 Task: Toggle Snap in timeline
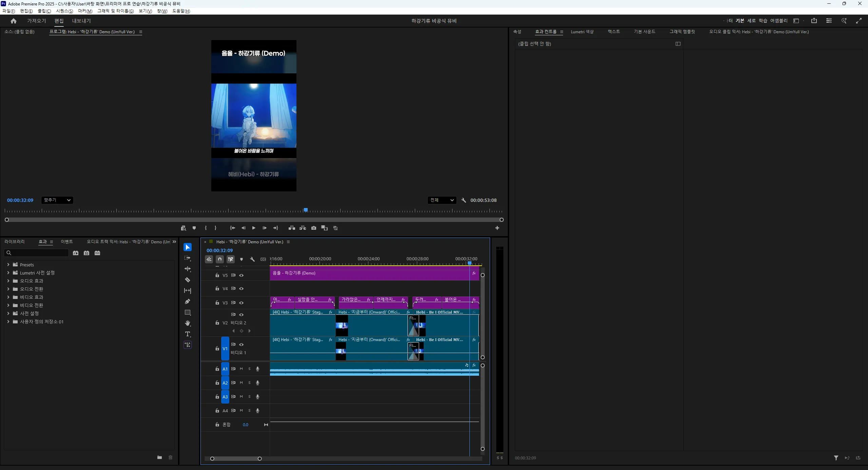[x=220, y=259]
